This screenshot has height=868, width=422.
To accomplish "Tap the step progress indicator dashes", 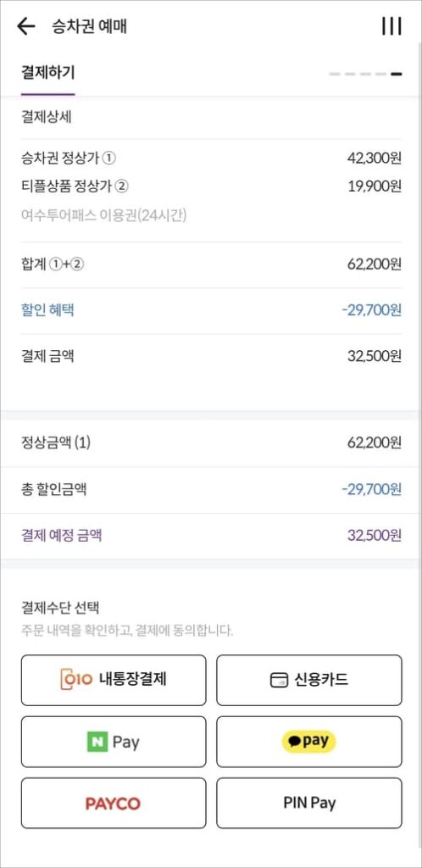I will click(365, 74).
